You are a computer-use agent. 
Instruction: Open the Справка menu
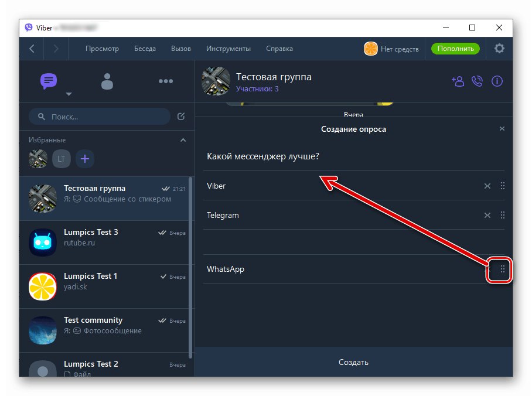[279, 49]
